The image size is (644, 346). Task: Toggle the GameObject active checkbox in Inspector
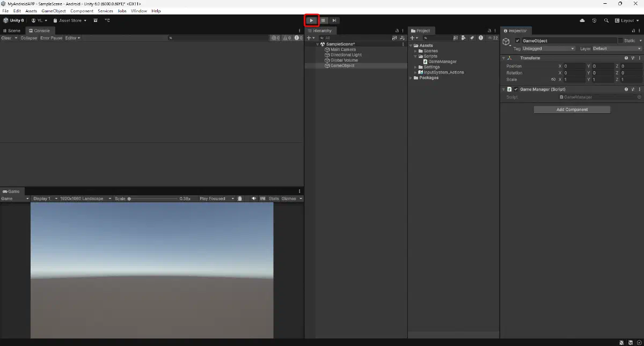(518, 40)
